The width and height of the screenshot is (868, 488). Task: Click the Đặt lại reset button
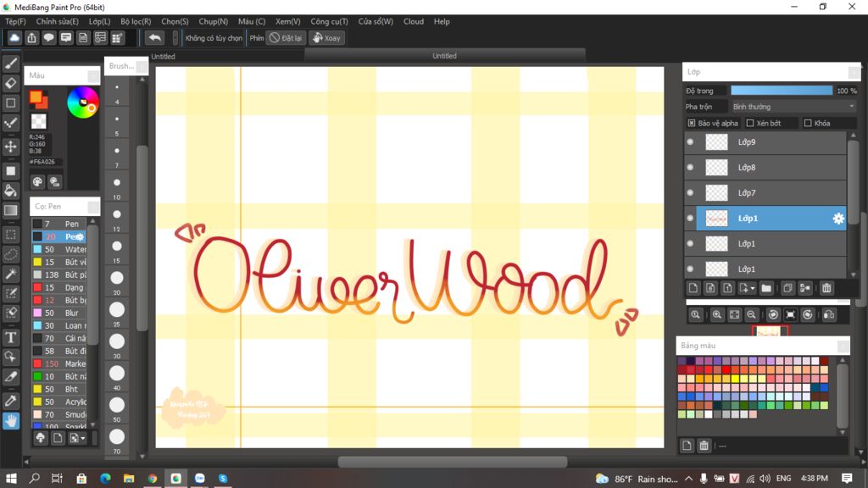(x=286, y=37)
